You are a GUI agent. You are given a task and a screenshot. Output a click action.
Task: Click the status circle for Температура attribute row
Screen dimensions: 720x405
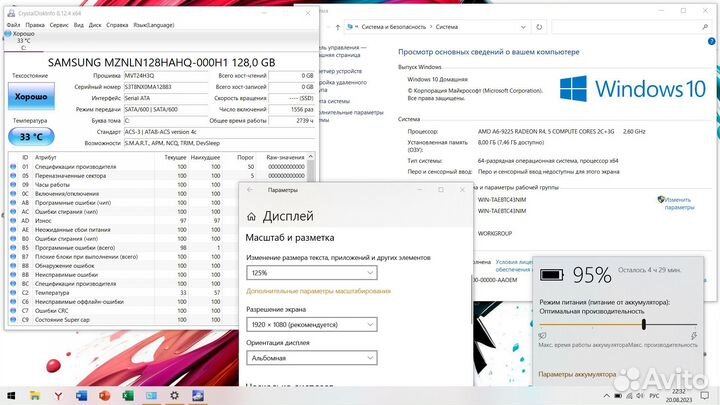click(13, 292)
